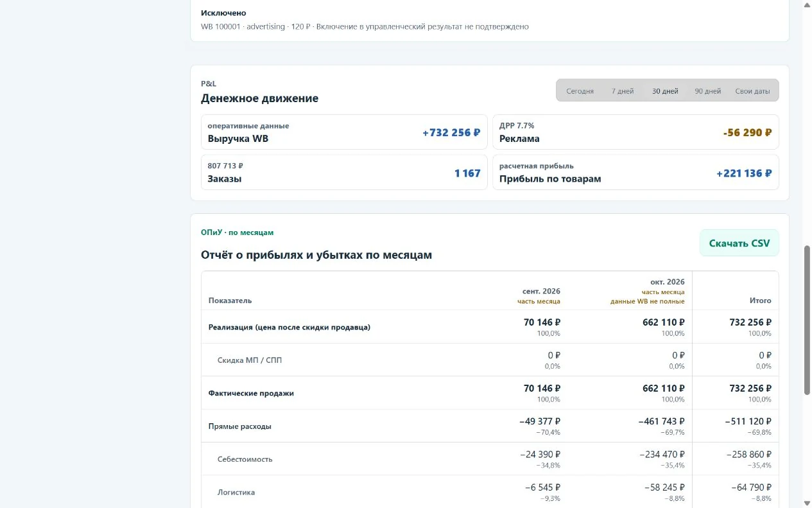
Task: Select the Прямые расходы row label
Action: coord(240,426)
